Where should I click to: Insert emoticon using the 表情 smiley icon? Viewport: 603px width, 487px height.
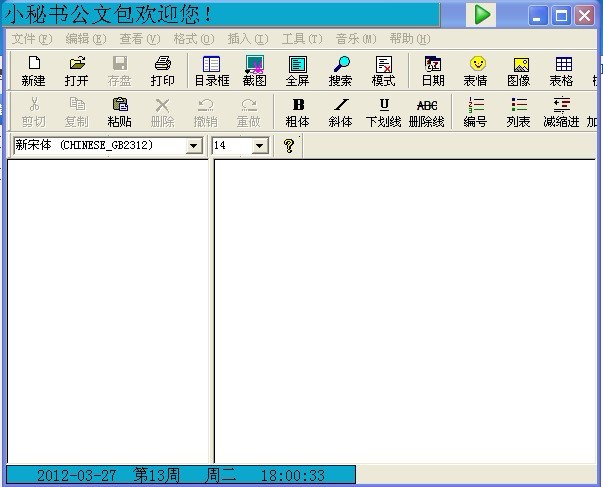476,71
